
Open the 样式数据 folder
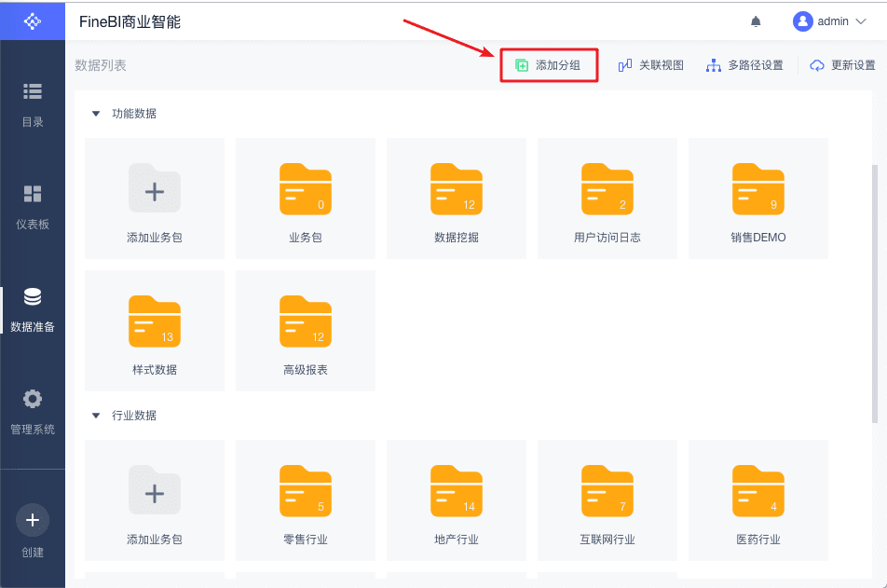(x=155, y=331)
